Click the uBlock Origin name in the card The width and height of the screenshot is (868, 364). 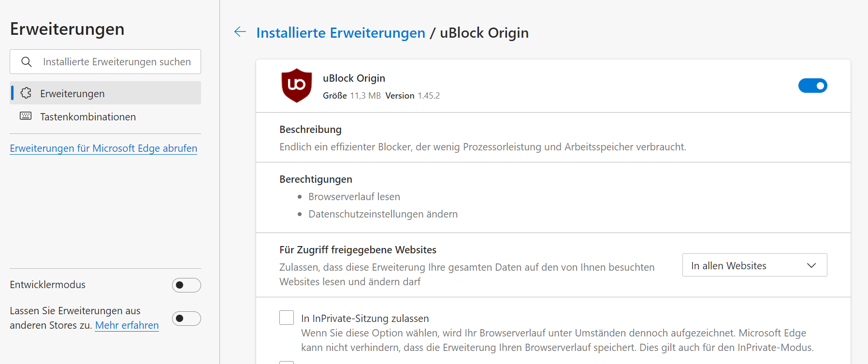(x=354, y=78)
